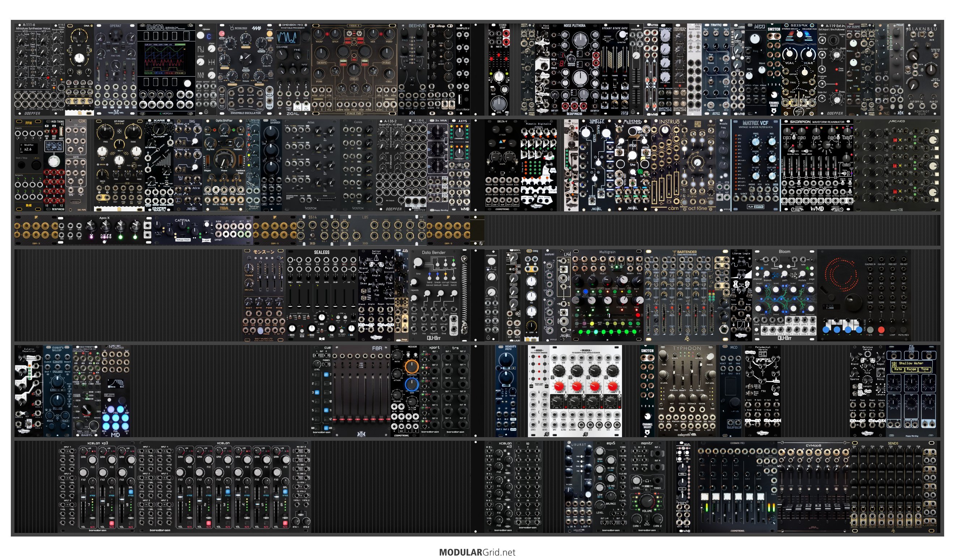Viewport: 955px width, 560px height.
Task: Click the Vostok Ceres module
Action: (x=358, y=165)
